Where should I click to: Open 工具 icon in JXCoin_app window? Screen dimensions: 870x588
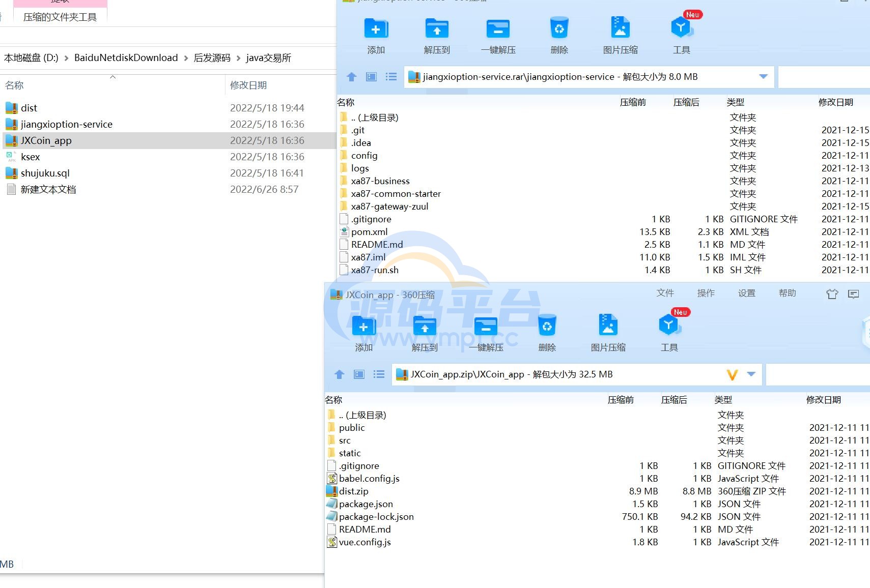669,326
